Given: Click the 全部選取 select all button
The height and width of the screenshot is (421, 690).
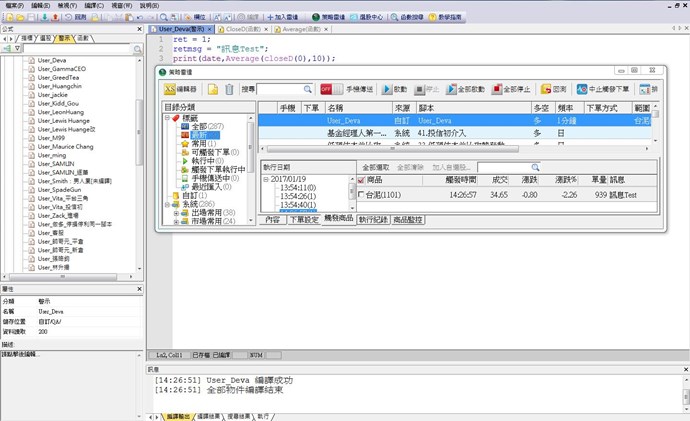Looking at the screenshot, I should (x=375, y=167).
